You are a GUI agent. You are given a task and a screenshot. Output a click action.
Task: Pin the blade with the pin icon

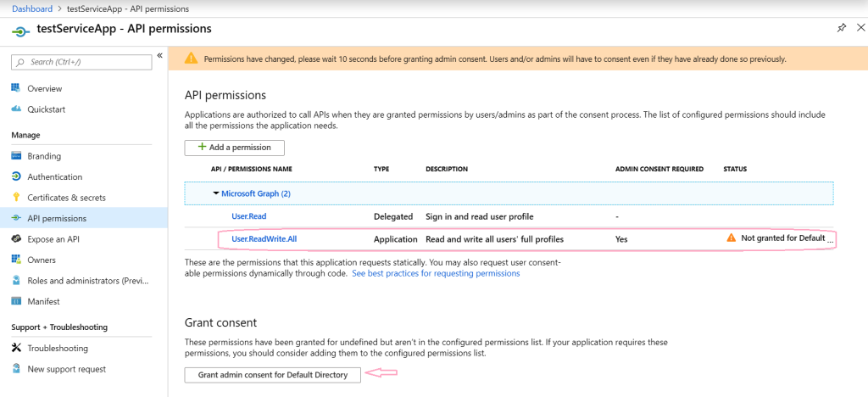click(842, 28)
